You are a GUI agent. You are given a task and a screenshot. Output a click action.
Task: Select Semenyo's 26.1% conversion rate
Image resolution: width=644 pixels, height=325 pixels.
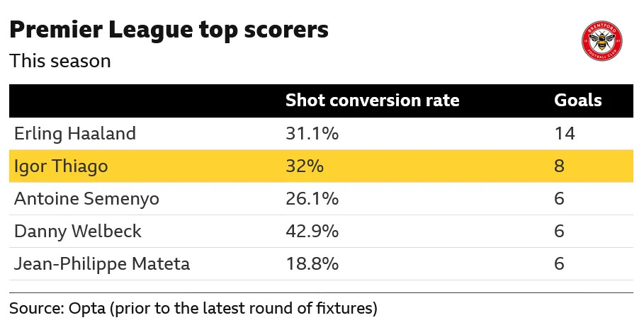click(312, 199)
